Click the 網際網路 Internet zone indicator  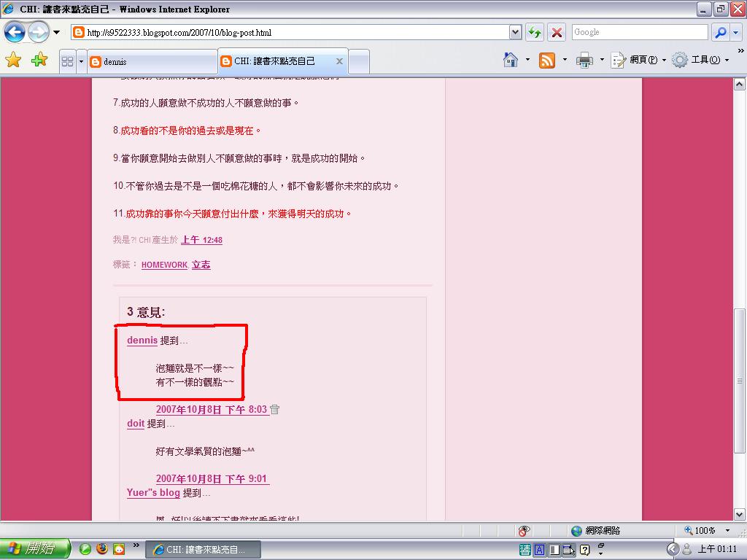point(595,531)
